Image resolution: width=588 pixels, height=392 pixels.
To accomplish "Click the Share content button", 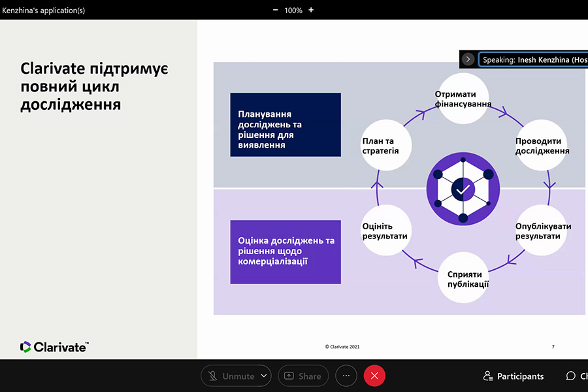I will point(302,376).
